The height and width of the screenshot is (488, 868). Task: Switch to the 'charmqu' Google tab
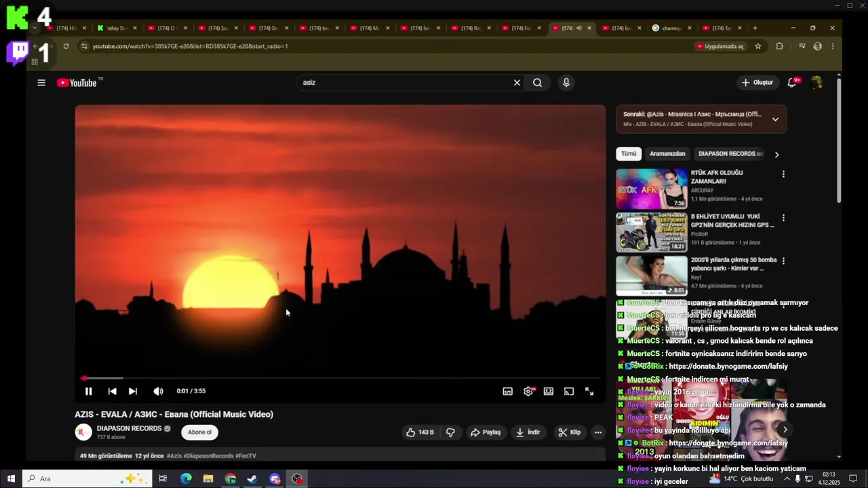(x=671, y=28)
